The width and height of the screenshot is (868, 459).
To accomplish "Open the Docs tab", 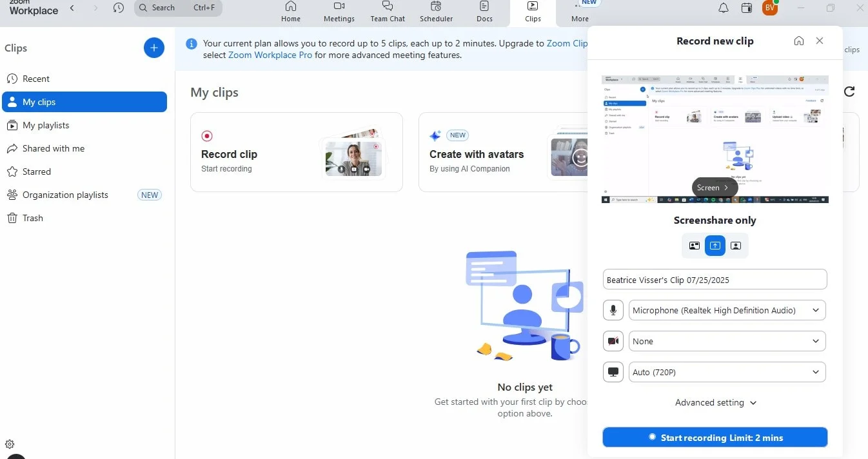I will point(484,12).
